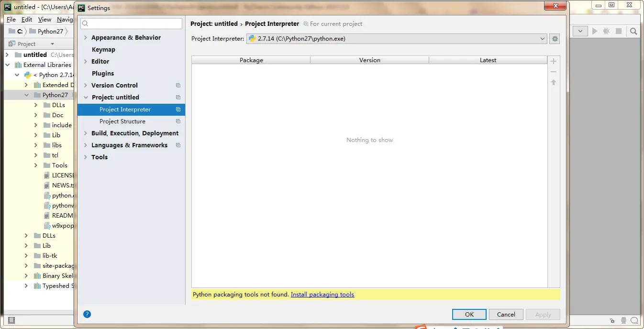Open the help question mark button
The width and height of the screenshot is (644, 329).
point(87,314)
